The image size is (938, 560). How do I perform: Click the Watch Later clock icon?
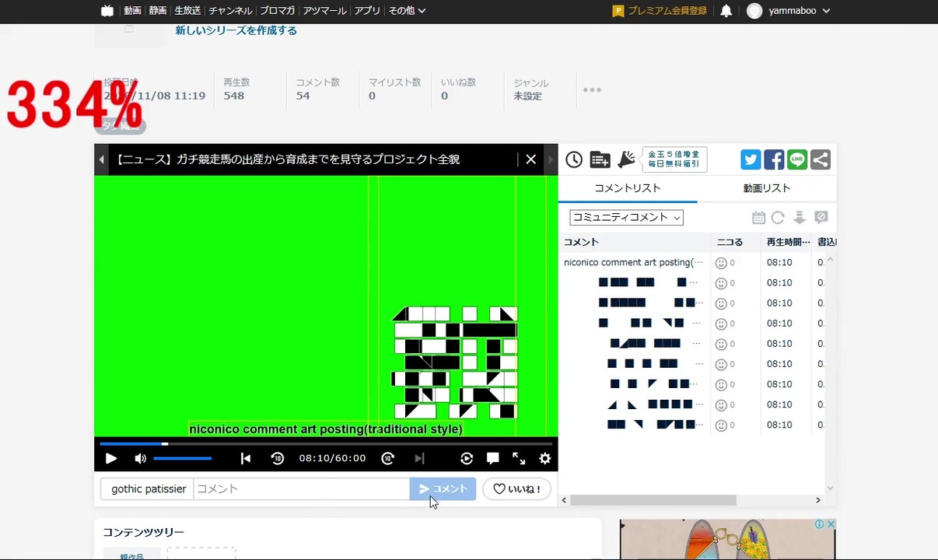pos(573,159)
